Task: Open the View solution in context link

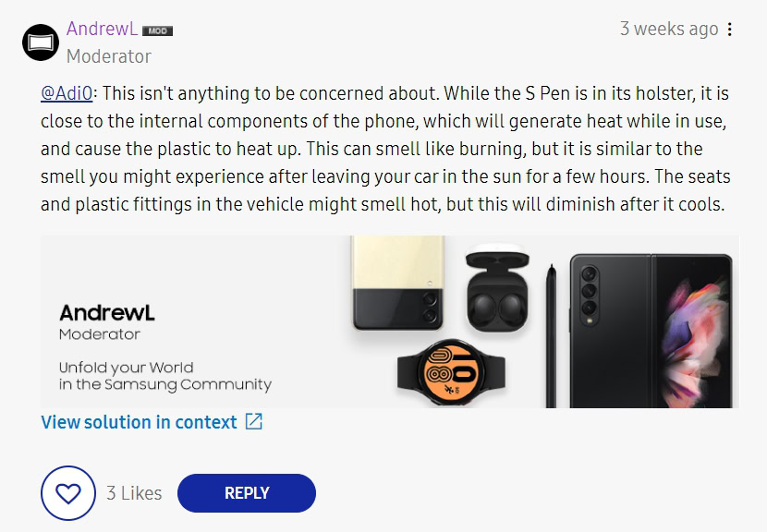Action: pos(140,422)
